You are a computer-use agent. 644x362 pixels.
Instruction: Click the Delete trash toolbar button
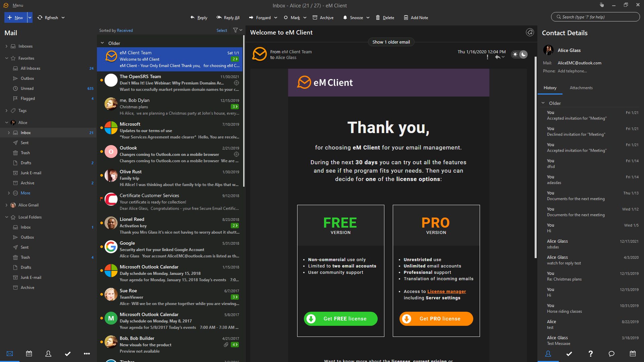tap(385, 18)
